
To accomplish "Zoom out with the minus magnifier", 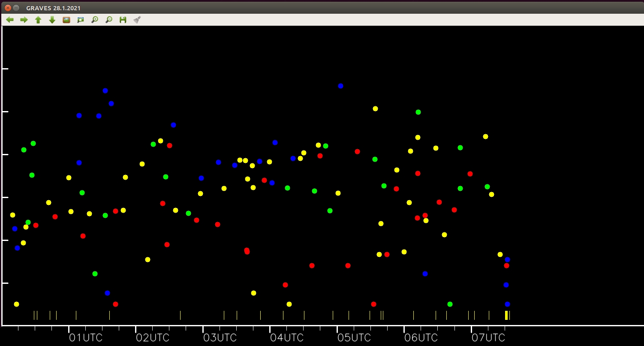I will click(109, 20).
